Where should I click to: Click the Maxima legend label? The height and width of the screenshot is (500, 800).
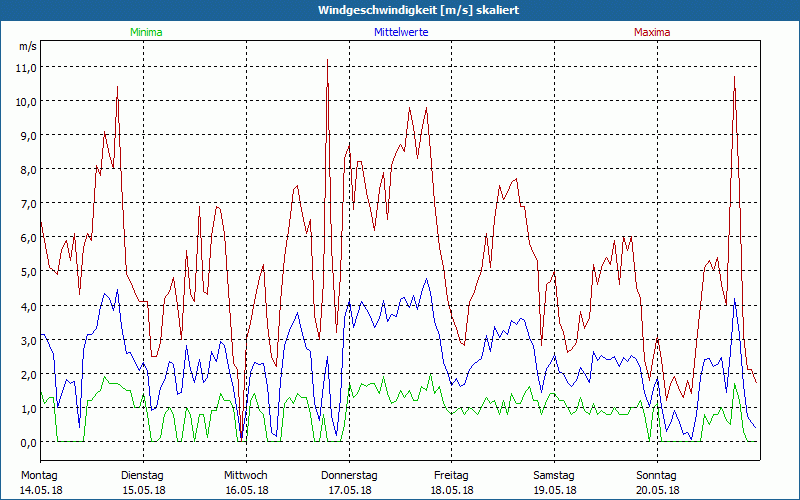(652, 32)
